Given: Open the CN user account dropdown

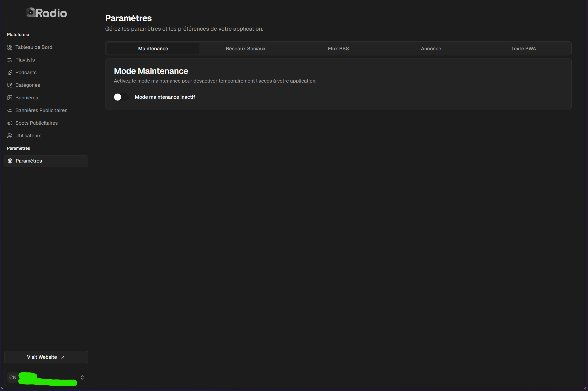Looking at the screenshot, I should (46, 377).
